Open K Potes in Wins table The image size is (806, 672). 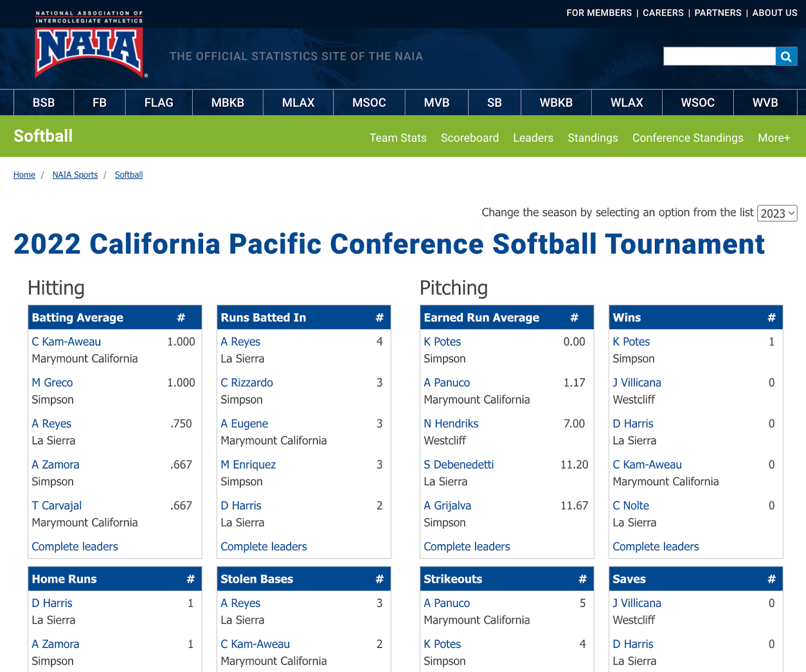pyautogui.click(x=631, y=342)
